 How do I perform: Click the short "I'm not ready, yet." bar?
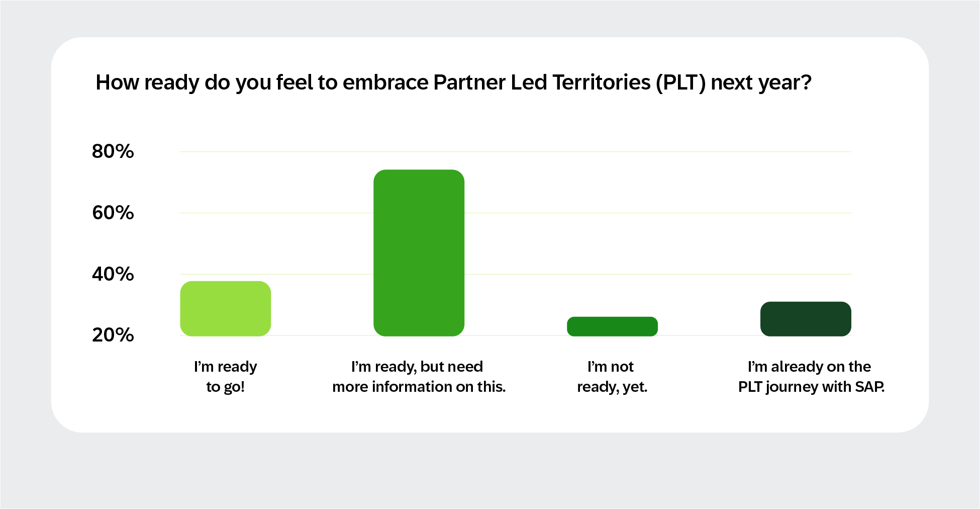coord(612,326)
